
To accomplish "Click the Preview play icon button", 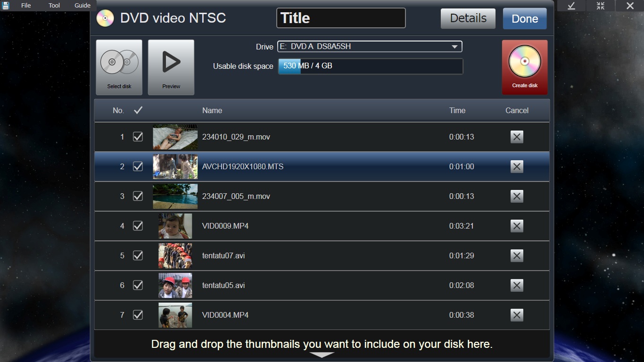I will tap(171, 67).
